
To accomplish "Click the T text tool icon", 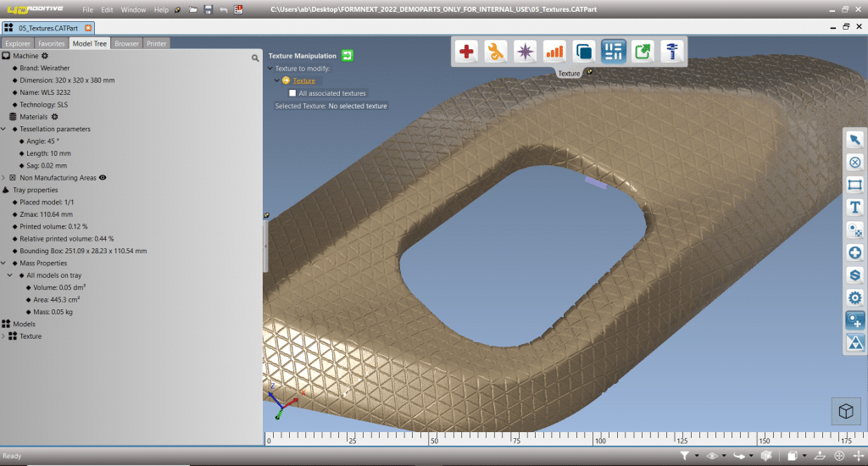I will [x=854, y=208].
